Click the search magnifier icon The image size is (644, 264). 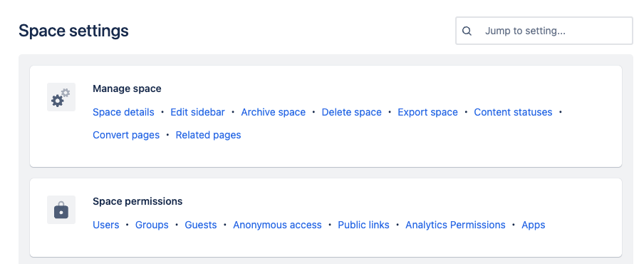click(x=467, y=31)
